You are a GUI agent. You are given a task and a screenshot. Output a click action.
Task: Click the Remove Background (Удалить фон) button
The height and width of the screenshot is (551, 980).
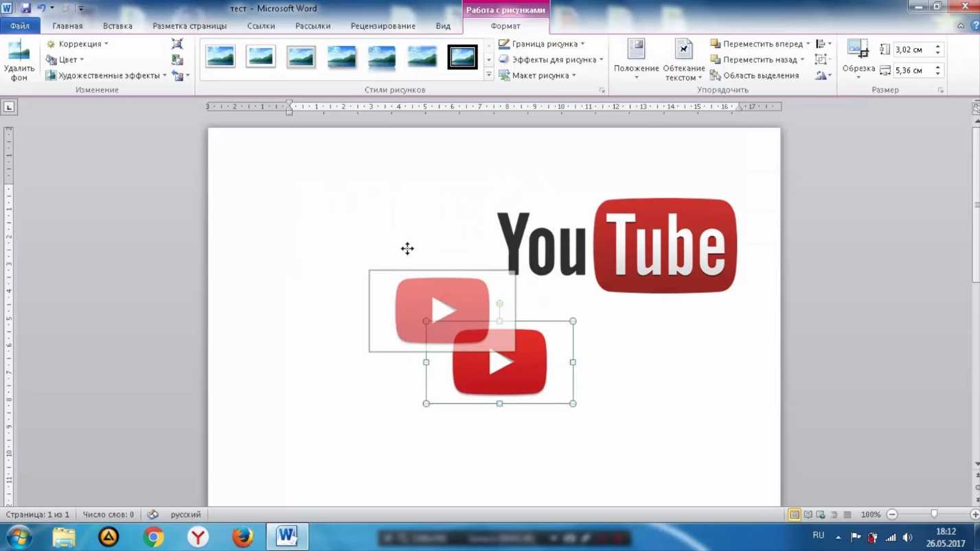[x=19, y=60]
